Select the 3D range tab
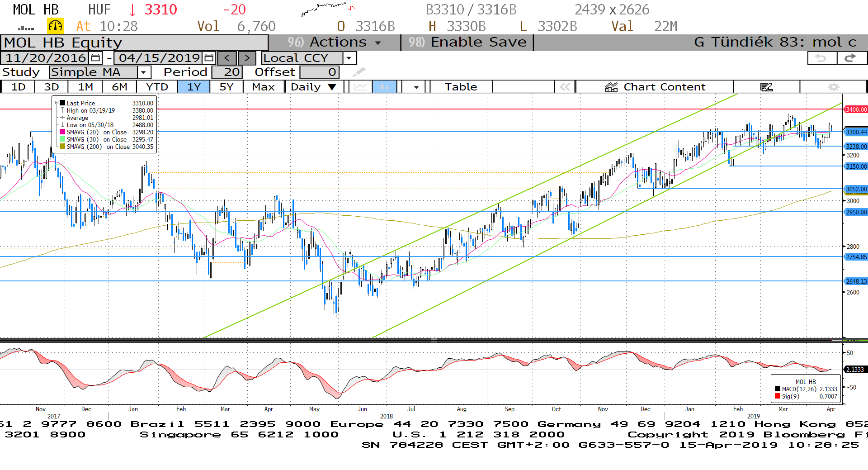Screen dimensions: 868x470 click(x=52, y=87)
